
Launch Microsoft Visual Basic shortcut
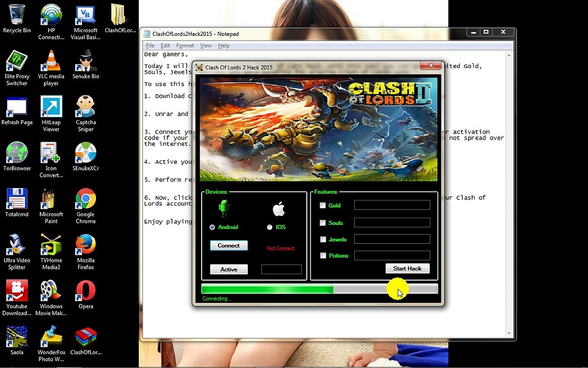pos(86,22)
